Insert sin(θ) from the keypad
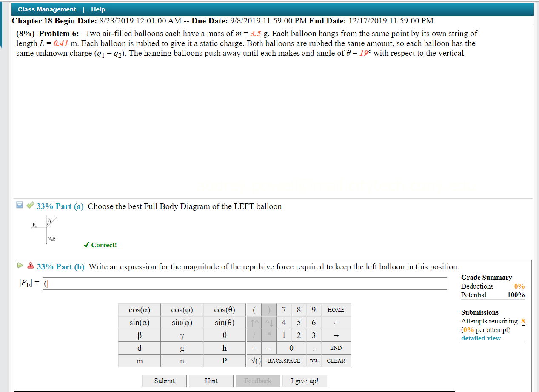The image size is (539, 392). (x=224, y=323)
